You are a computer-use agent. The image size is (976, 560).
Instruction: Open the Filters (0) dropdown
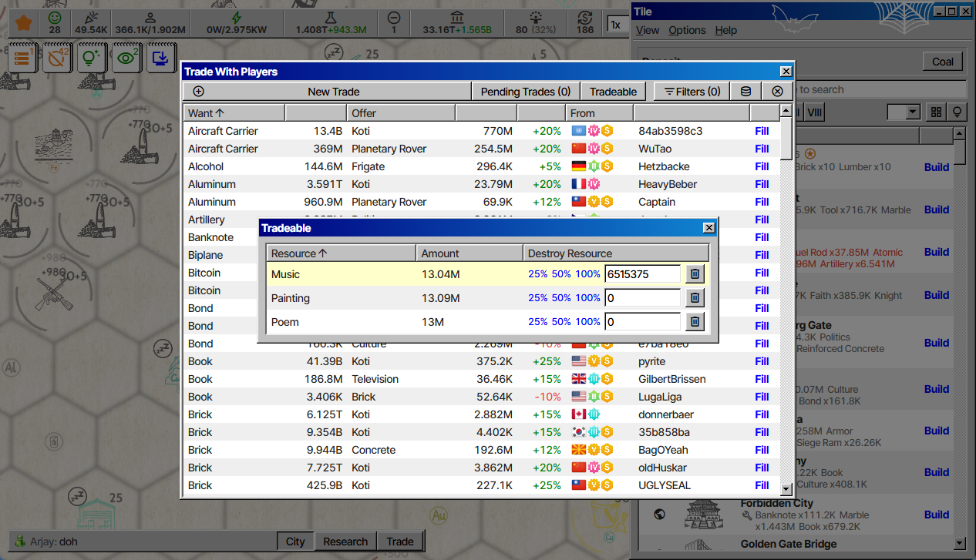point(692,92)
